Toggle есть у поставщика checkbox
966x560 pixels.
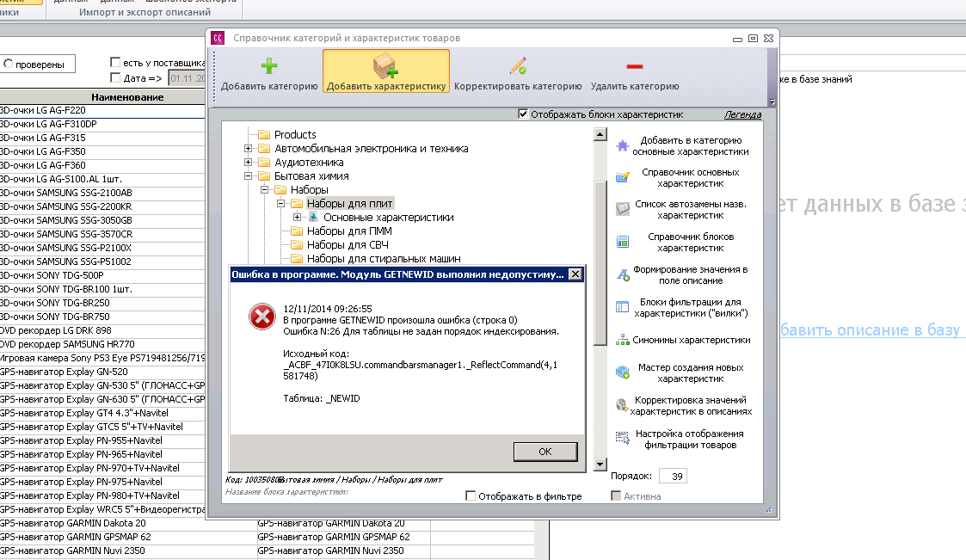click(x=115, y=62)
